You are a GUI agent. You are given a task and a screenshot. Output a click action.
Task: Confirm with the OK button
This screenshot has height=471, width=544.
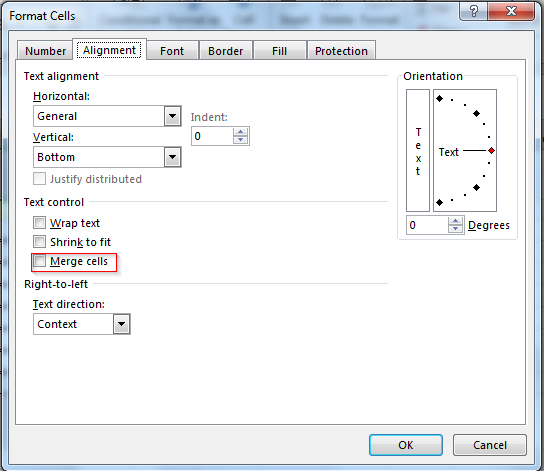406,445
